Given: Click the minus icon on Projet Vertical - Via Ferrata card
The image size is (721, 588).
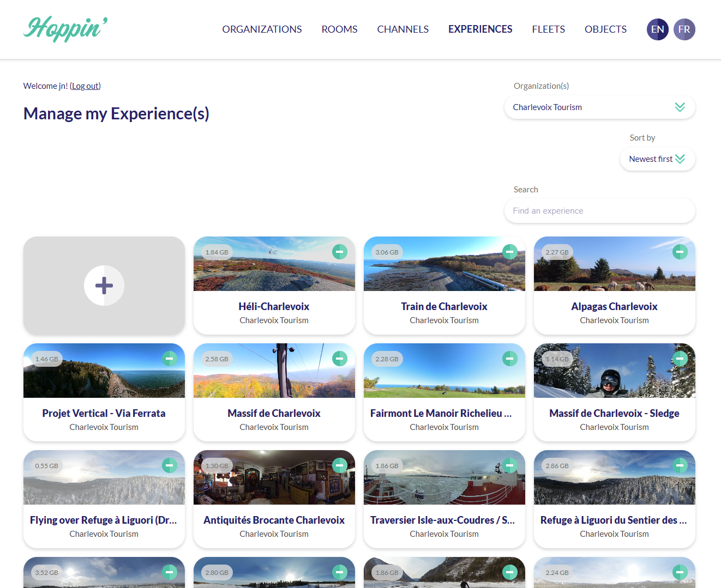Looking at the screenshot, I should tap(170, 359).
